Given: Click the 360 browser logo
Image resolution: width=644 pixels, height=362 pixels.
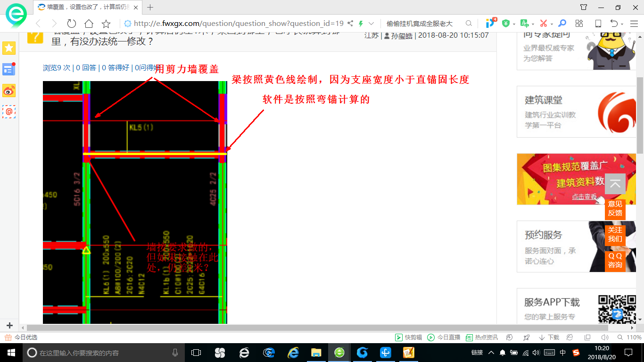Looking at the screenshot, I should click(x=17, y=16).
